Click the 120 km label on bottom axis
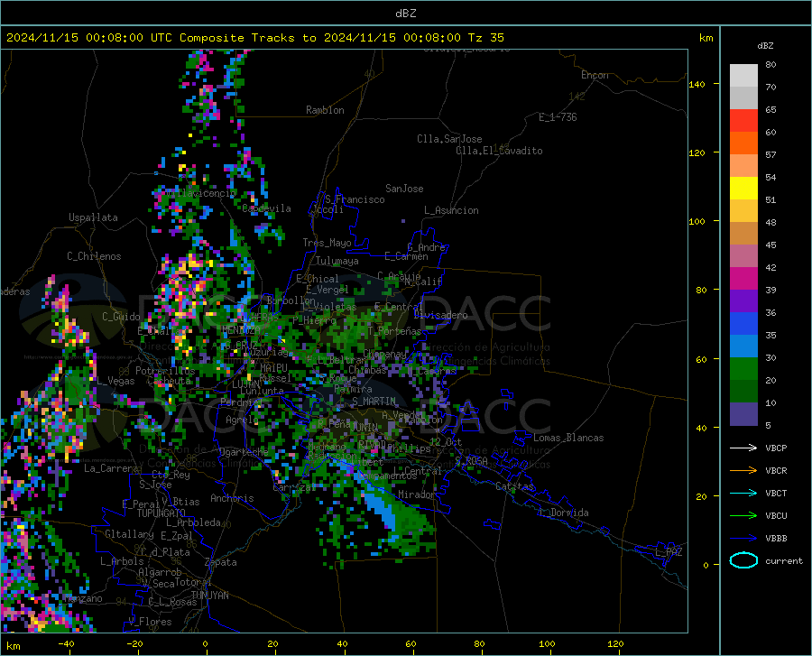The image size is (812, 656). click(615, 644)
